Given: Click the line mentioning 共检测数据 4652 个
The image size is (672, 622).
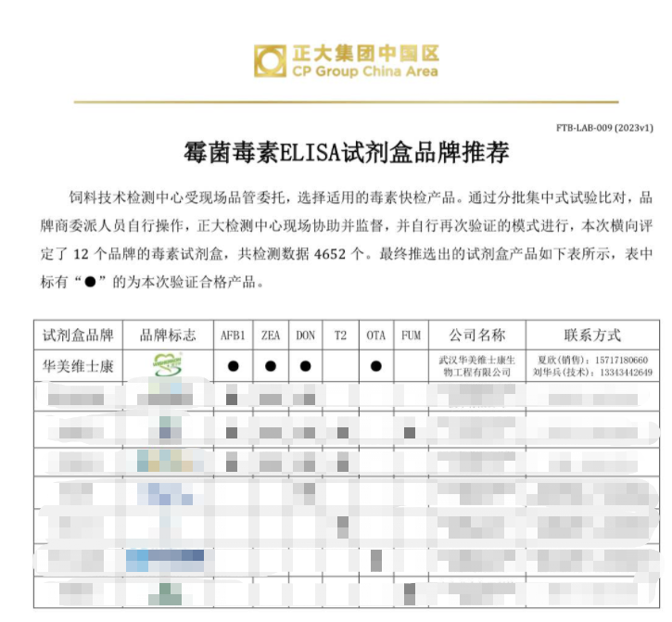Looking at the screenshot, I should [x=347, y=254].
